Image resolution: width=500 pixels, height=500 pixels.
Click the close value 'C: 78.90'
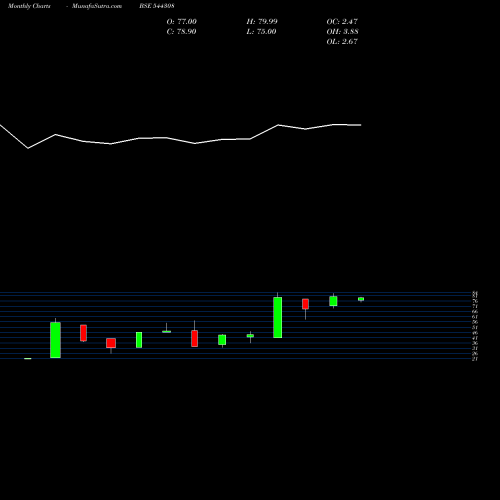181,32
